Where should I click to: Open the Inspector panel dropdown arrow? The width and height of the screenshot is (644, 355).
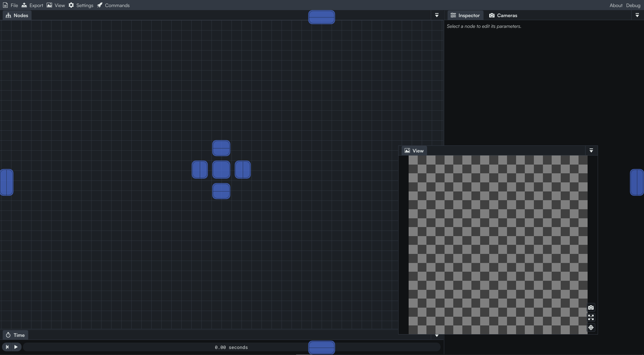coord(637,15)
